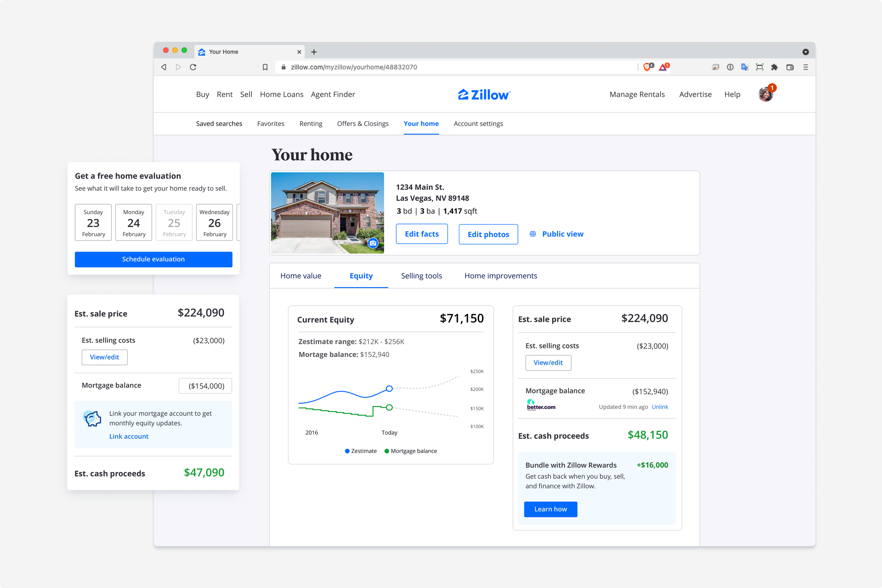Select Monday 24 February date
882x588 pixels.
133,222
